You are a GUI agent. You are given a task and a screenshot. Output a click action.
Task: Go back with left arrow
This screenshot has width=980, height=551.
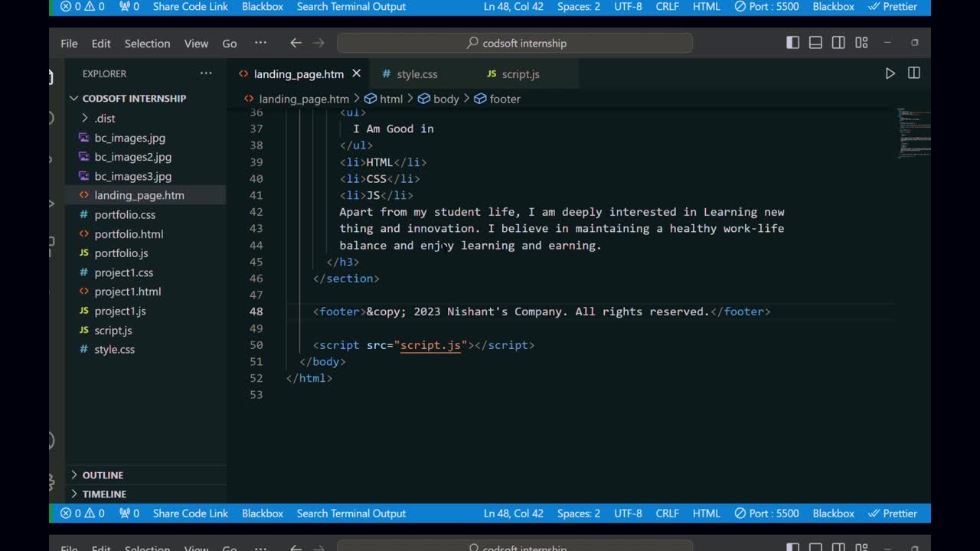[296, 43]
